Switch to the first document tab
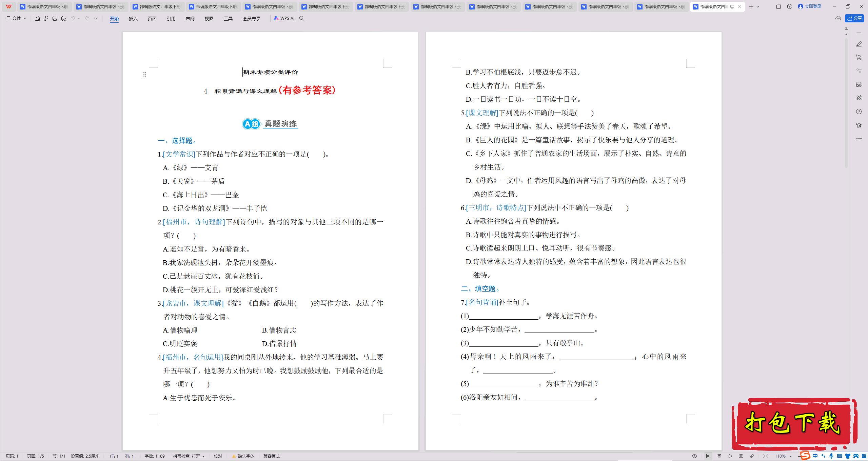The height and width of the screenshot is (461, 868). (44, 6)
